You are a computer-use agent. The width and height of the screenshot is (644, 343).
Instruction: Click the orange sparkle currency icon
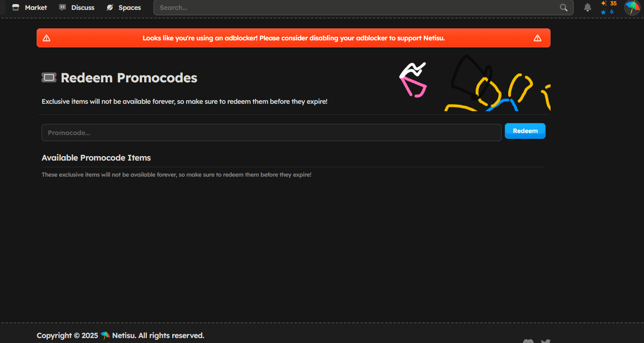604,3
